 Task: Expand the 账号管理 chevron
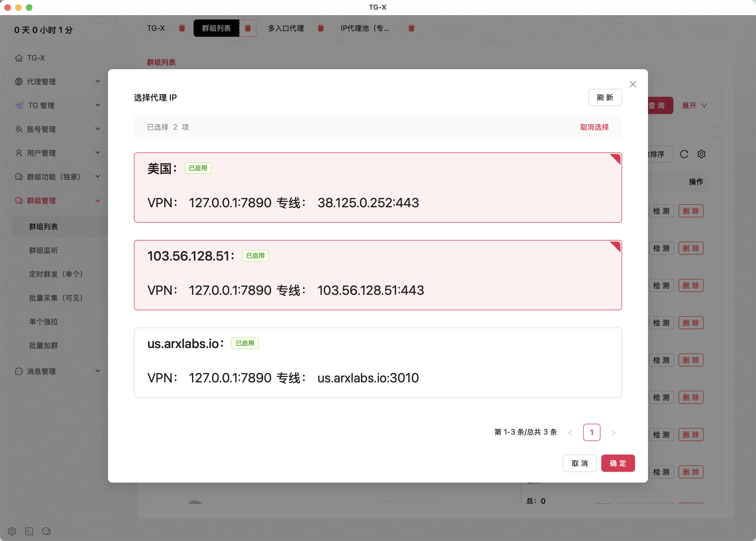pyautogui.click(x=97, y=129)
